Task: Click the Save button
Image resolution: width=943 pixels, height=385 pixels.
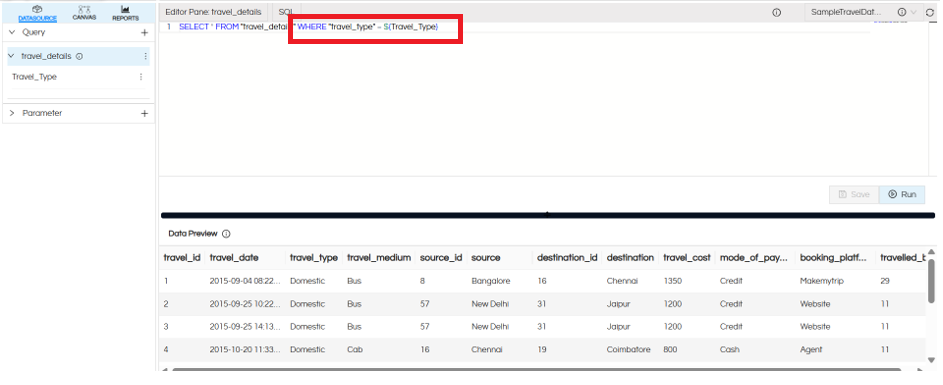Action: click(x=854, y=194)
